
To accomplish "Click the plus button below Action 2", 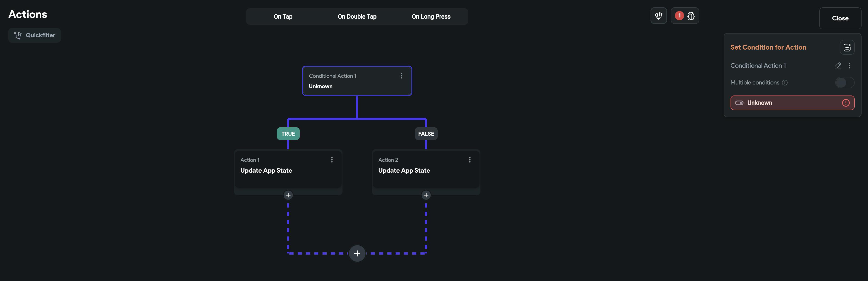I will point(426,195).
